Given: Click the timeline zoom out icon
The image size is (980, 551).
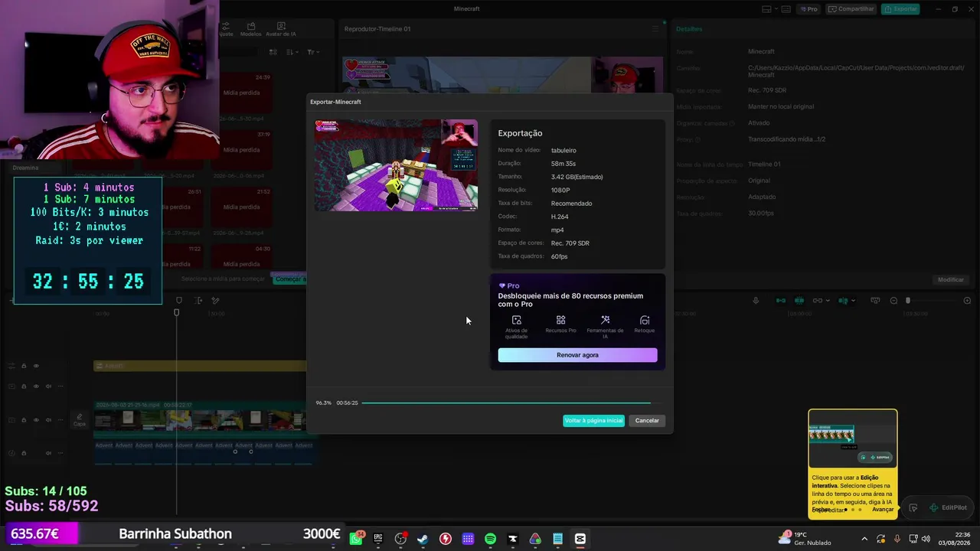Looking at the screenshot, I should tap(893, 301).
